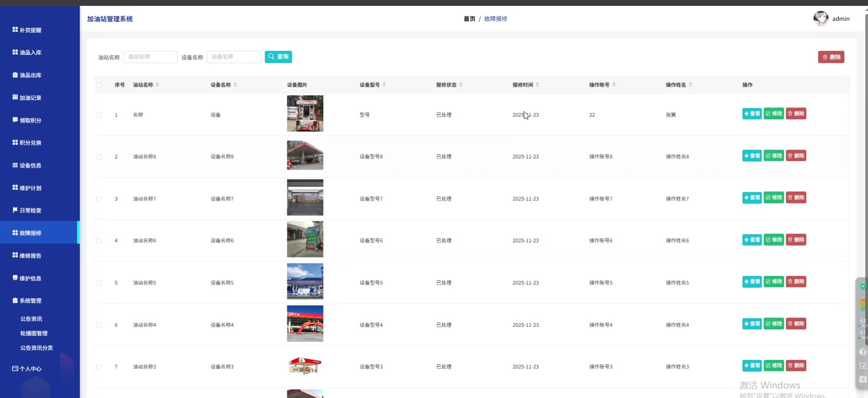
Task: Click the admin user avatar
Action: [820, 19]
